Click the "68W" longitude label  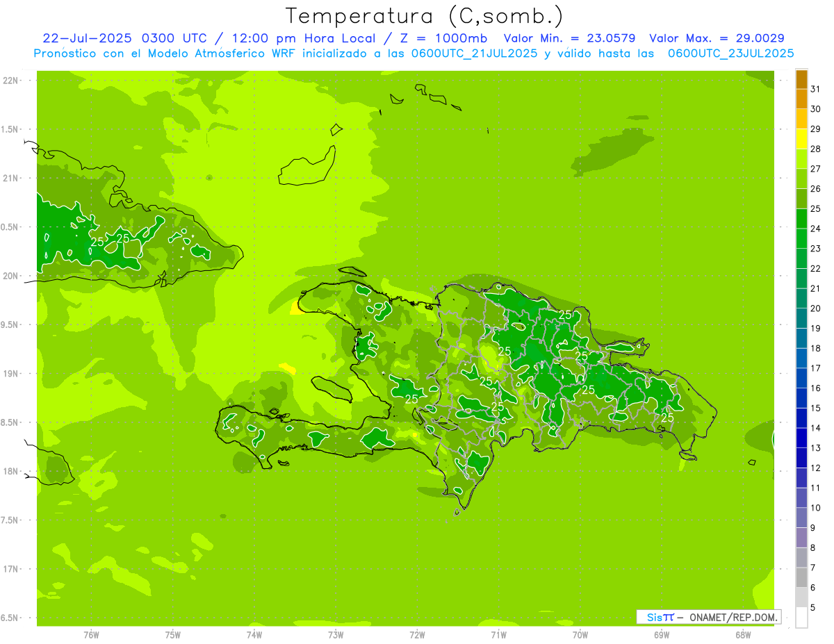click(x=743, y=635)
